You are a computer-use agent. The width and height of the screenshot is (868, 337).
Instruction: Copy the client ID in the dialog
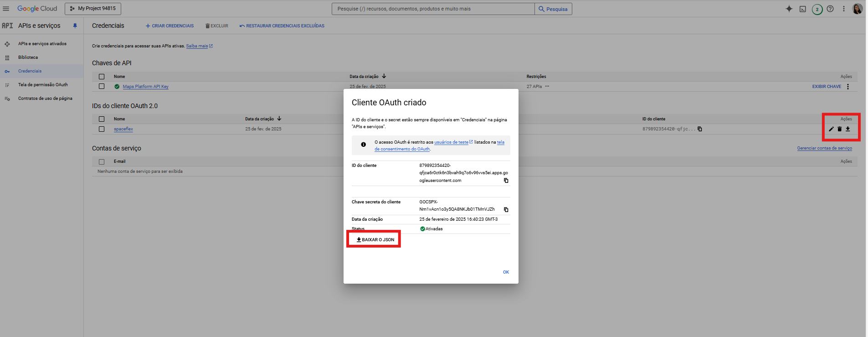pyautogui.click(x=506, y=181)
